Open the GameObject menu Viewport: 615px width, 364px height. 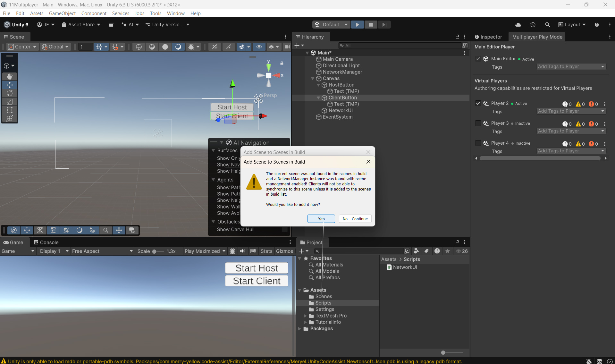point(62,13)
